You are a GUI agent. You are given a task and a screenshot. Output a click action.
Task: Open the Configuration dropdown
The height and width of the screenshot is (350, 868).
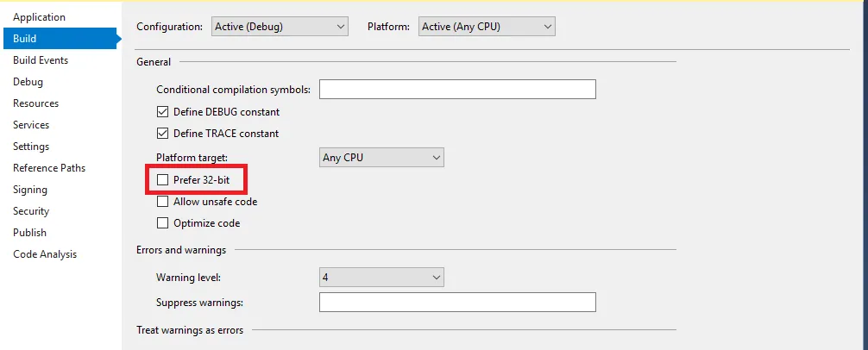point(280,27)
